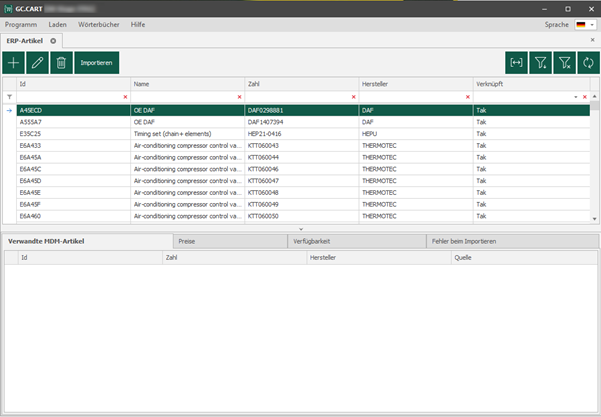
Task: Click the add new article plus icon
Action: coord(13,62)
